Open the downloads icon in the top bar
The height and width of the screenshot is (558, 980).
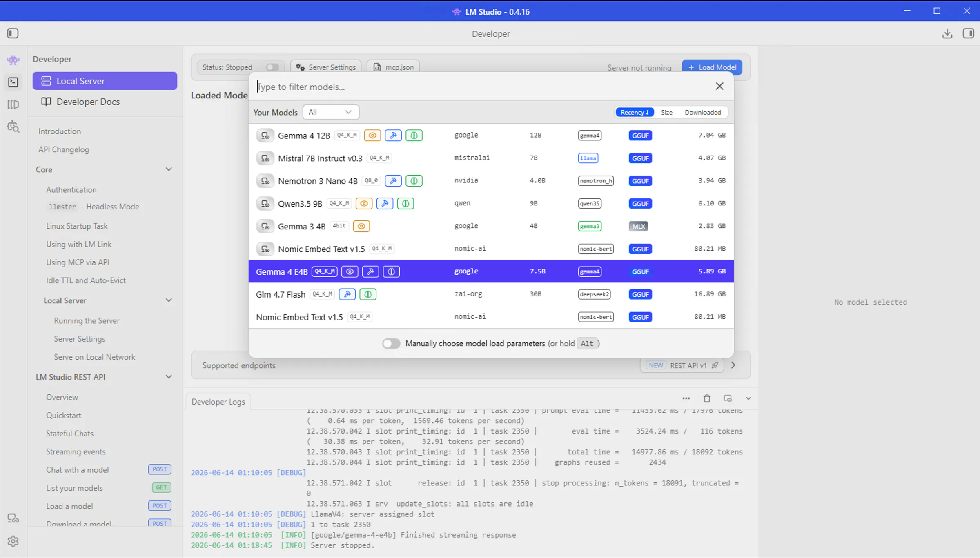click(947, 33)
